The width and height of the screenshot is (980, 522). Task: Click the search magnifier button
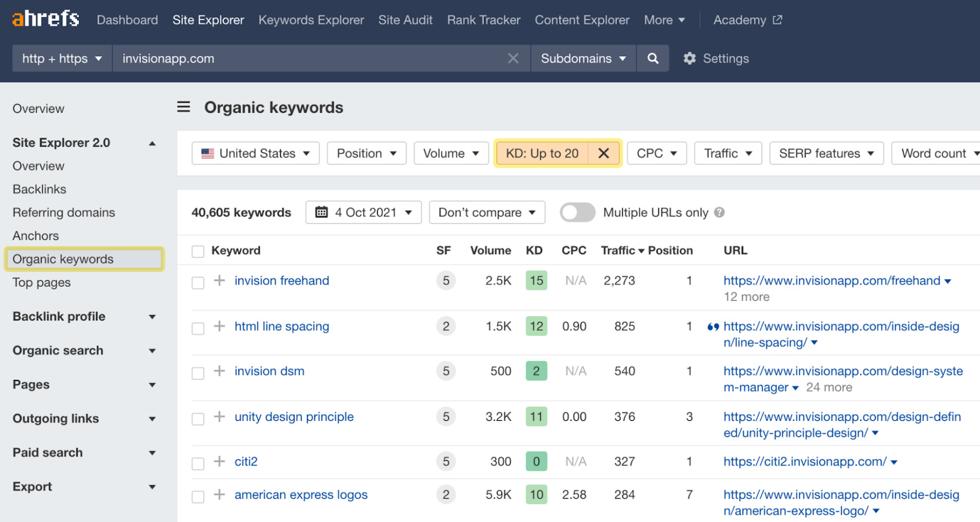(653, 58)
